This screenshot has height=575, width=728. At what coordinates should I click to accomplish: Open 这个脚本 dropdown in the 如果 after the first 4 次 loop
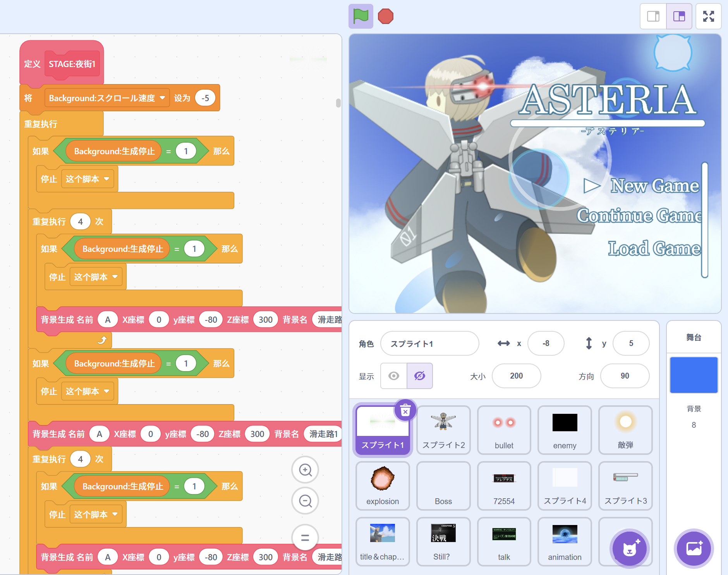87,391
